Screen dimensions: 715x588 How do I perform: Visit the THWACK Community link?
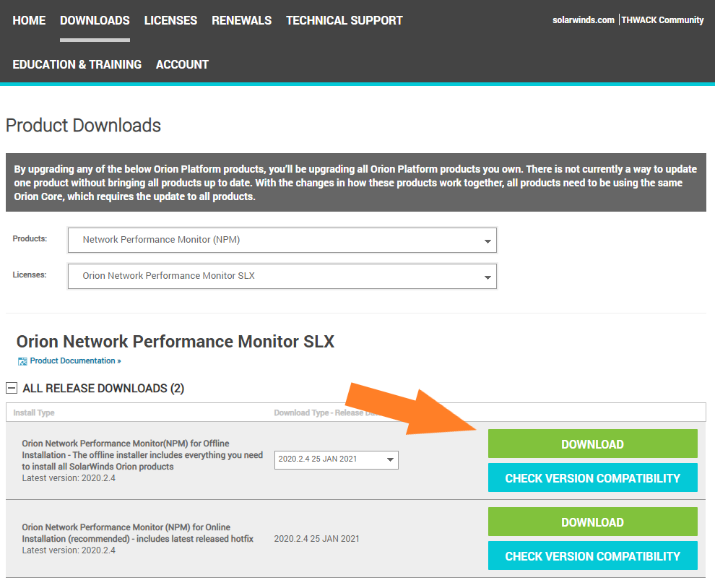point(662,20)
